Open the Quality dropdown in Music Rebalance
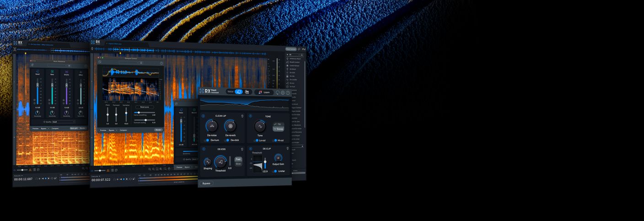 pyautogui.click(x=63, y=122)
